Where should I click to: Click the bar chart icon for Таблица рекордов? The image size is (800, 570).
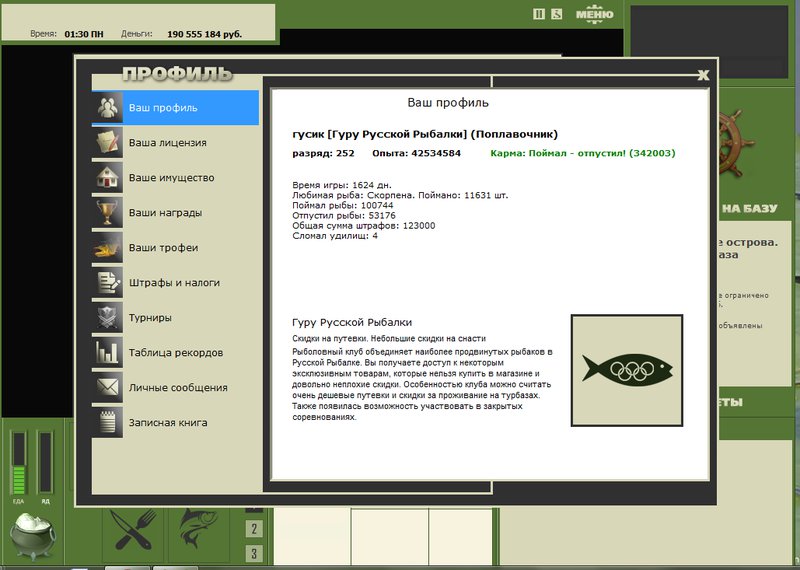click(x=108, y=353)
